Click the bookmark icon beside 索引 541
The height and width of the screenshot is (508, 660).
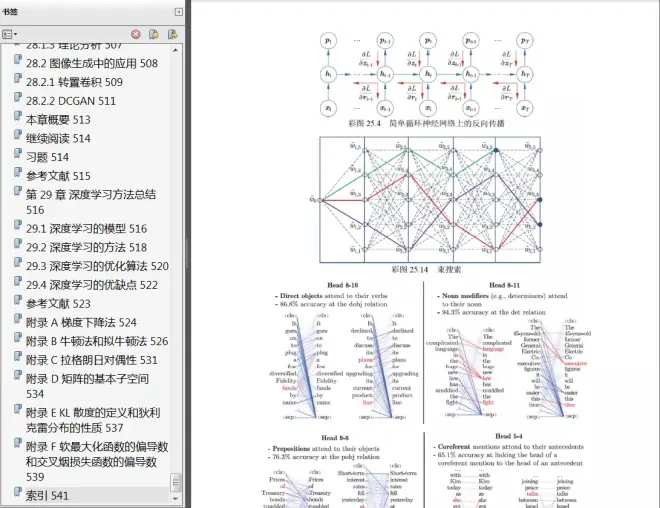[x=17, y=494]
